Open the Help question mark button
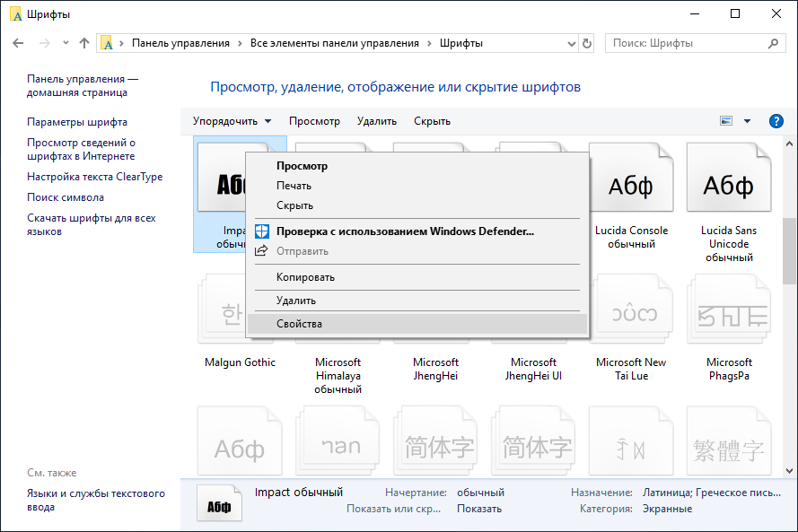Image resolution: width=798 pixels, height=532 pixels. (776, 121)
